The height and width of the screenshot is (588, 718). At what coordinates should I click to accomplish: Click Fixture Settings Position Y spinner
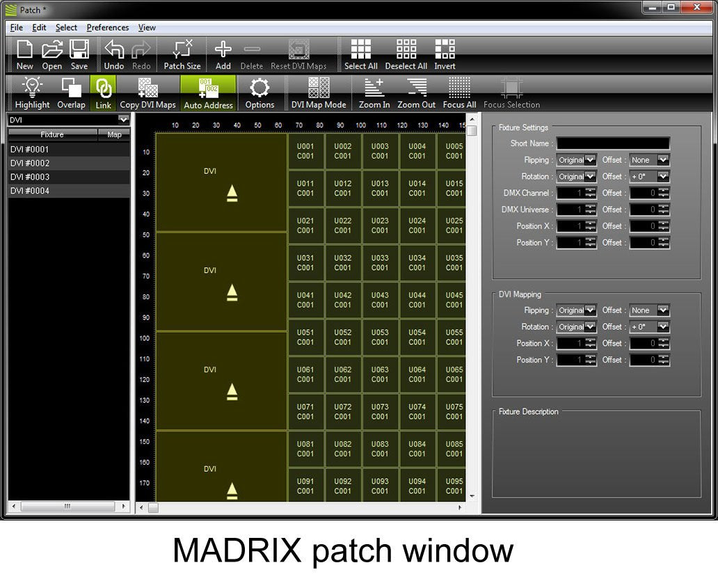pos(590,242)
